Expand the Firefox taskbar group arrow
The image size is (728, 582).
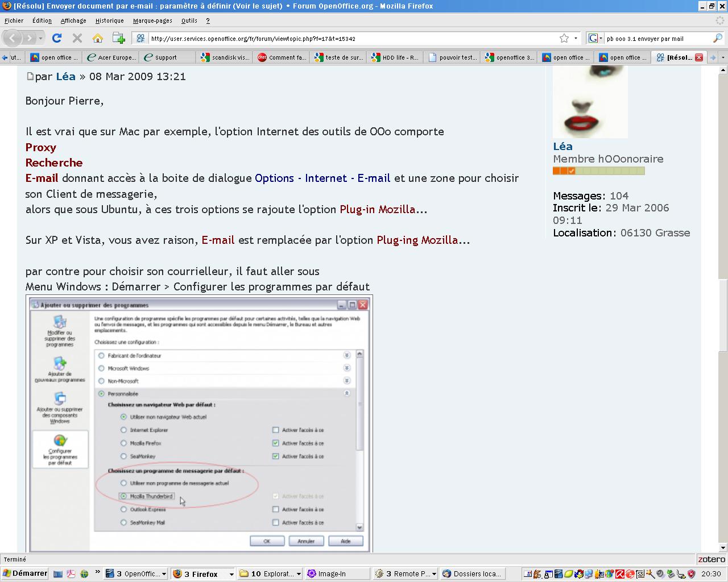point(231,574)
